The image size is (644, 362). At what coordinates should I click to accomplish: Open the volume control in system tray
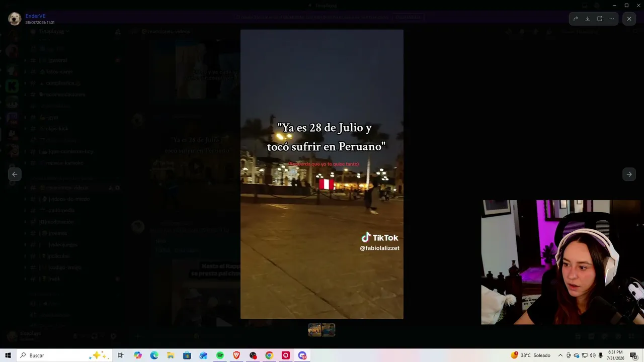click(x=593, y=355)
